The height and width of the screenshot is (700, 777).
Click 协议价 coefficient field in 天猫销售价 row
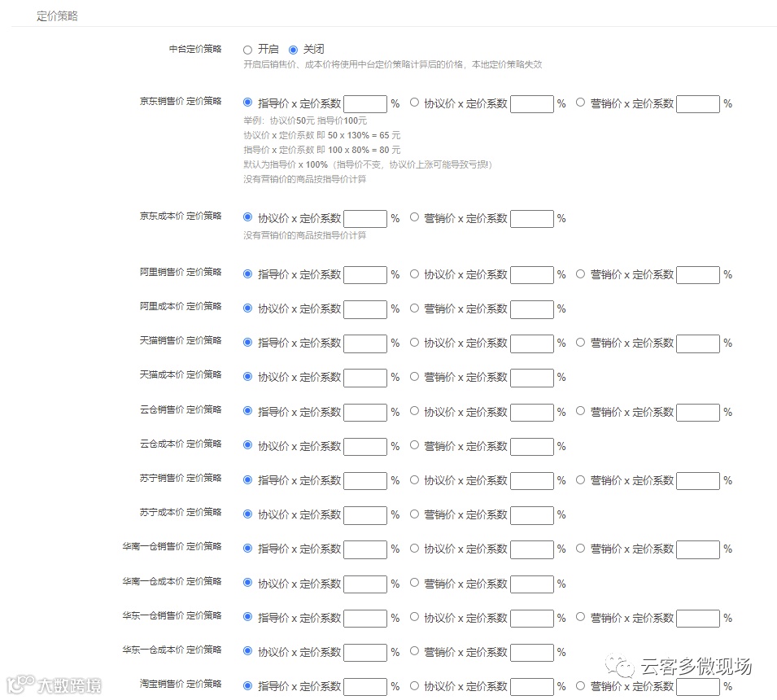pos(532,343)
